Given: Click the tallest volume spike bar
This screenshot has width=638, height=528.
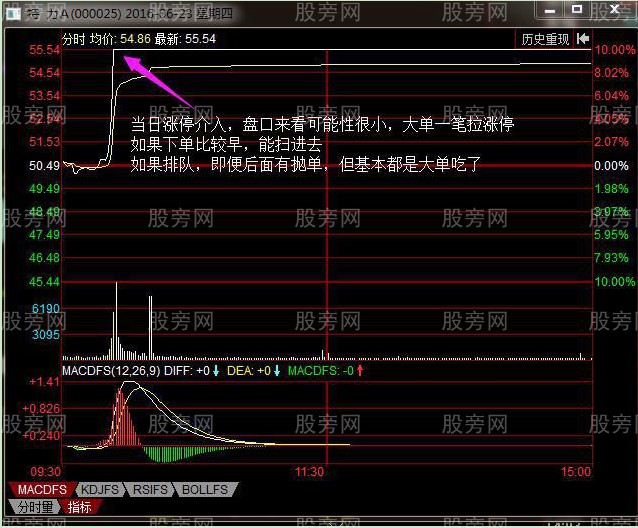Looking at the screenshot, I should point(116,321).
